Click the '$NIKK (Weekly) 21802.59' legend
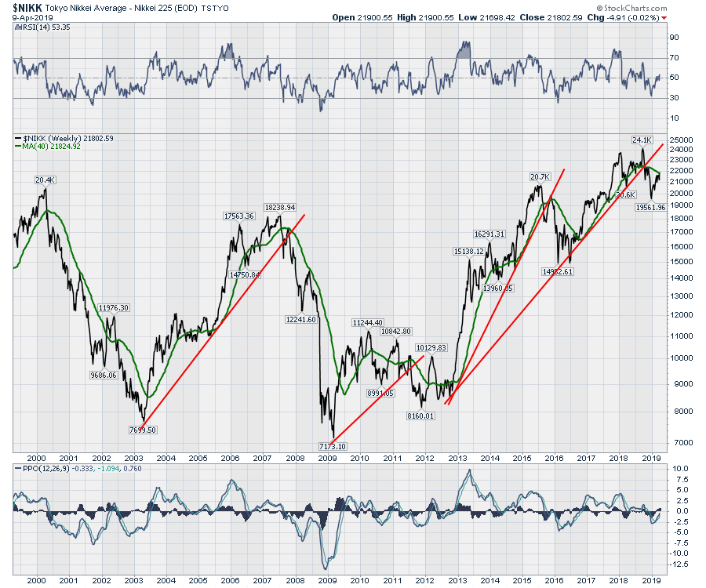 [x=68, y=139]
